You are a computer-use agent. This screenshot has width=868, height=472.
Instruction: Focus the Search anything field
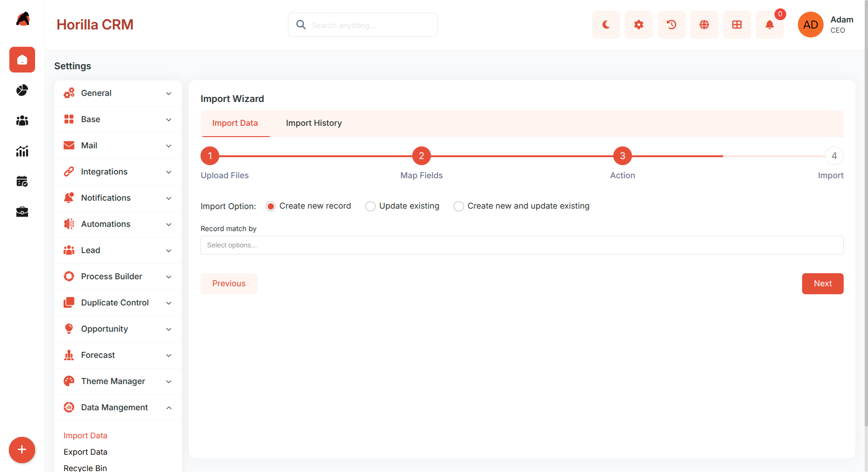pos(363,25)
